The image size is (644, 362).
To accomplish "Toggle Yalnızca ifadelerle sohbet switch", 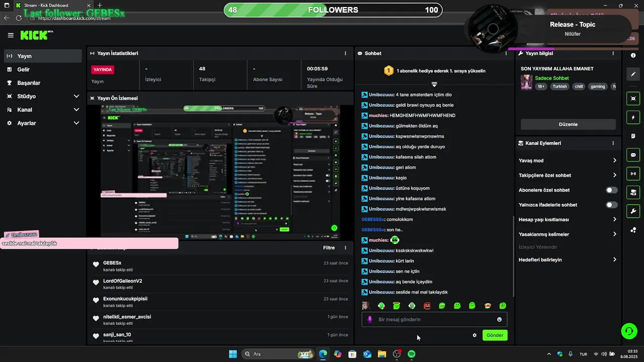I will 612,205.
